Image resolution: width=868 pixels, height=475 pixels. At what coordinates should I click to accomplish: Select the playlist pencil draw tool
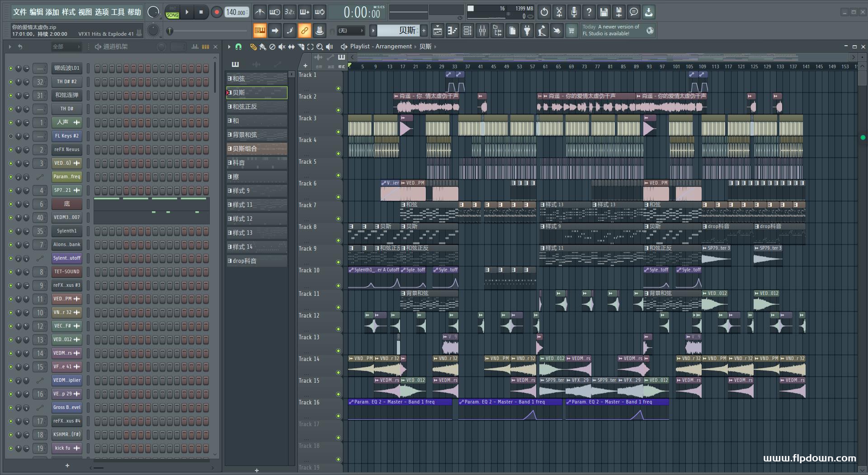[x=253, y=47]
